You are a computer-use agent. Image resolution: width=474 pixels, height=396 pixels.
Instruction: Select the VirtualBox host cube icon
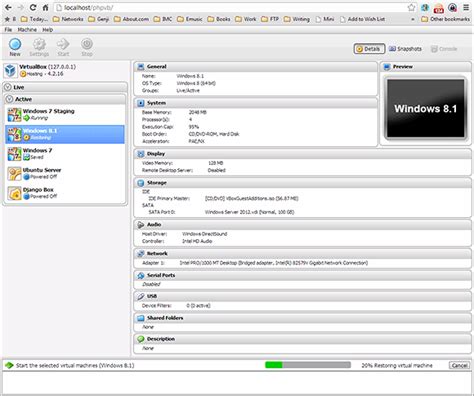point(10,70)
